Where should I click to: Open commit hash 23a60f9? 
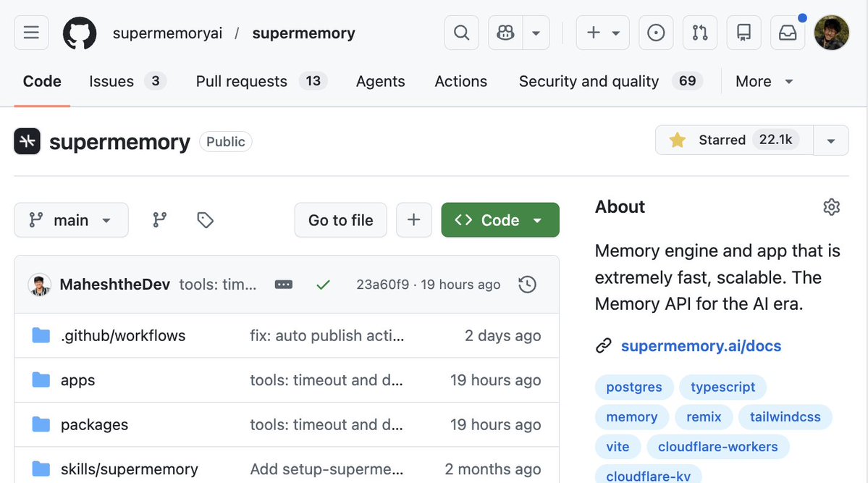(x=382, y=285)
